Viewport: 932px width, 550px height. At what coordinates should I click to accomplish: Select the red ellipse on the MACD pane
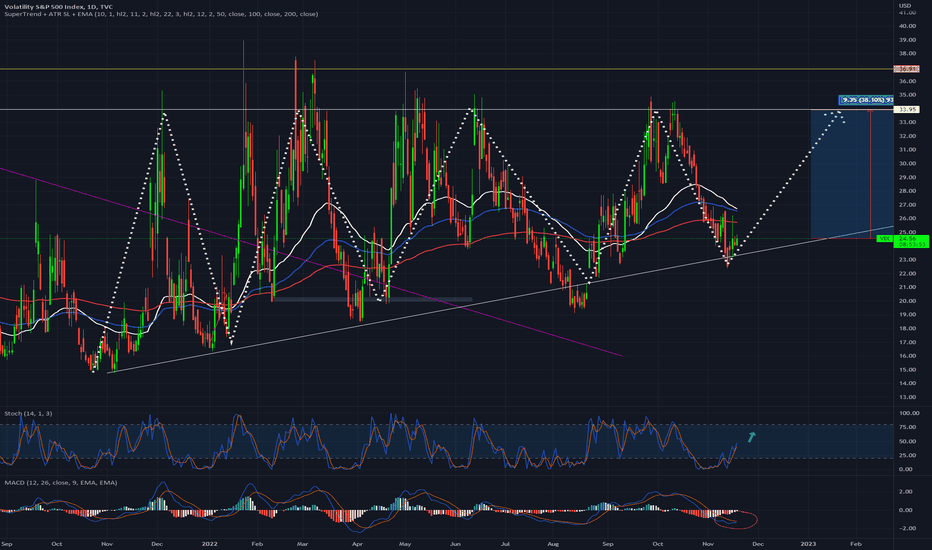(735, 520)
